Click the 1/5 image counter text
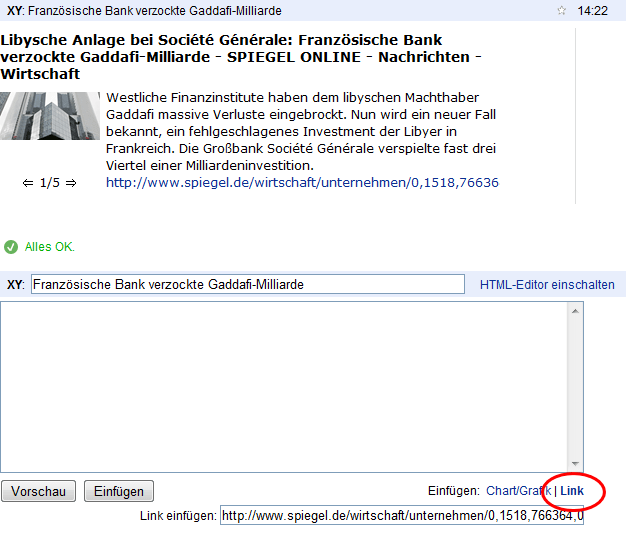 point(50,183)
